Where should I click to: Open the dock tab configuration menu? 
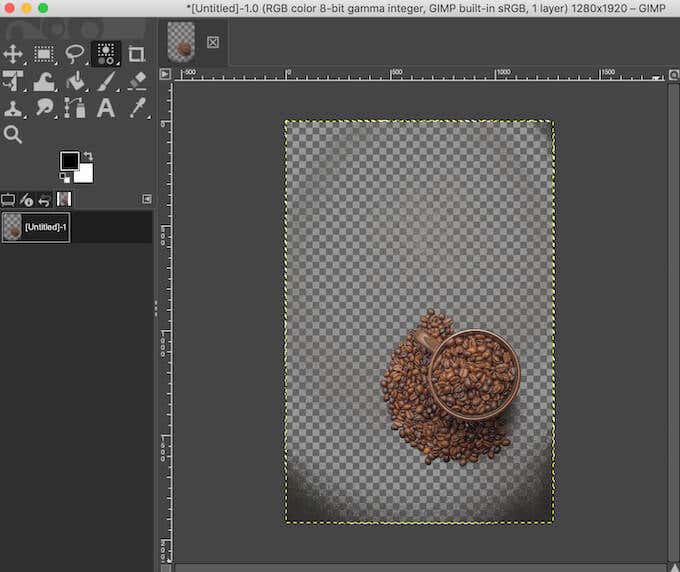pos(147,199)
